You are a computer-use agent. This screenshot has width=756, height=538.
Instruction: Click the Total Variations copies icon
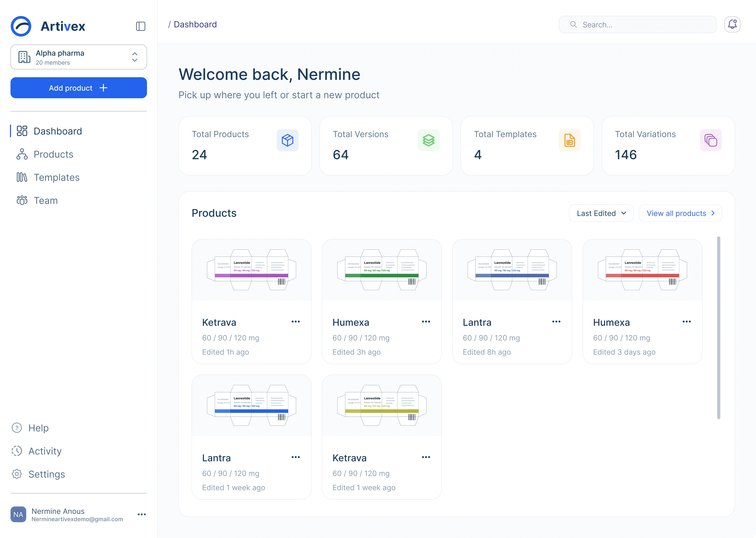(711, 140)
